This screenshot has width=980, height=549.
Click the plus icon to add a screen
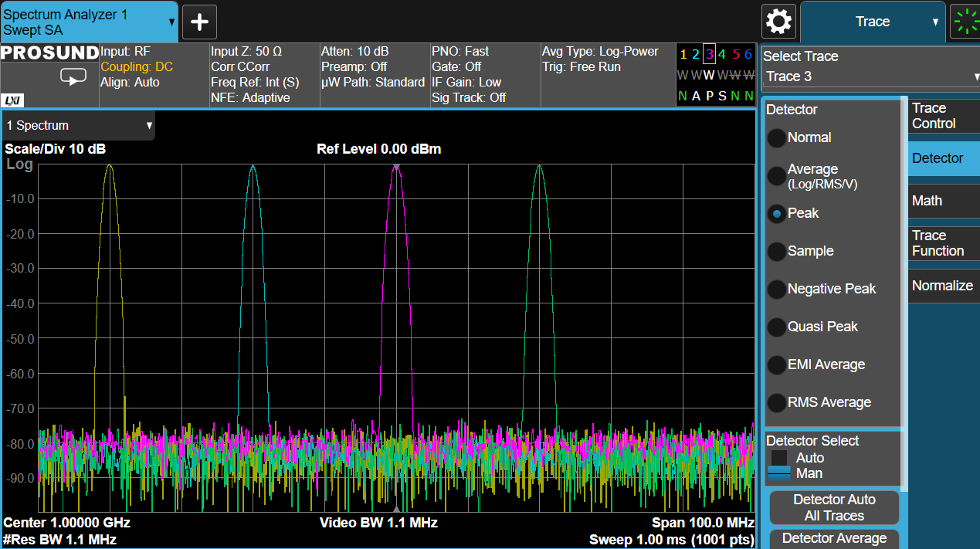199,22
